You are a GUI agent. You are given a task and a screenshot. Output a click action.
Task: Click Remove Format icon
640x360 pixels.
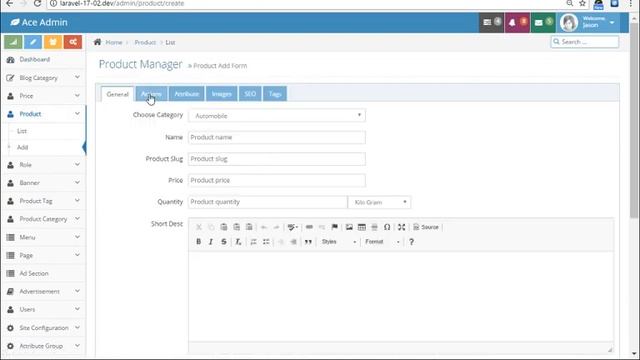click(238, 242)
